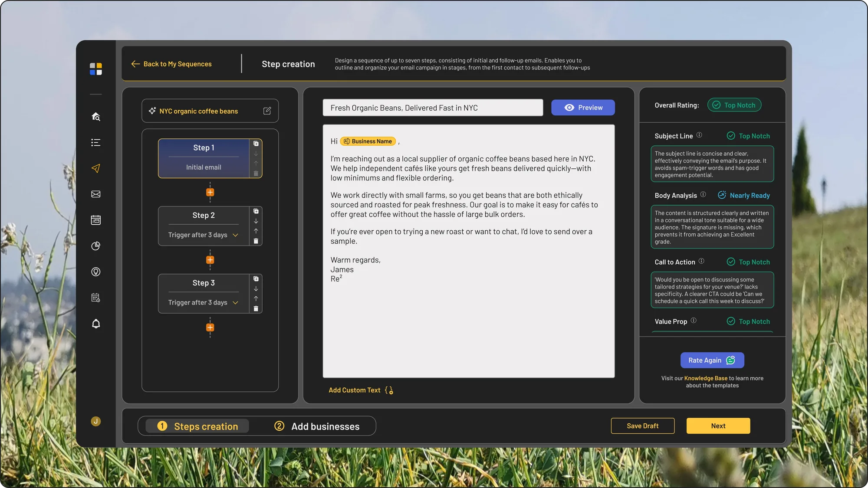Click Add Custom Text
The image size is (868, 488).
pyautogui.click(x=361, y=390)
